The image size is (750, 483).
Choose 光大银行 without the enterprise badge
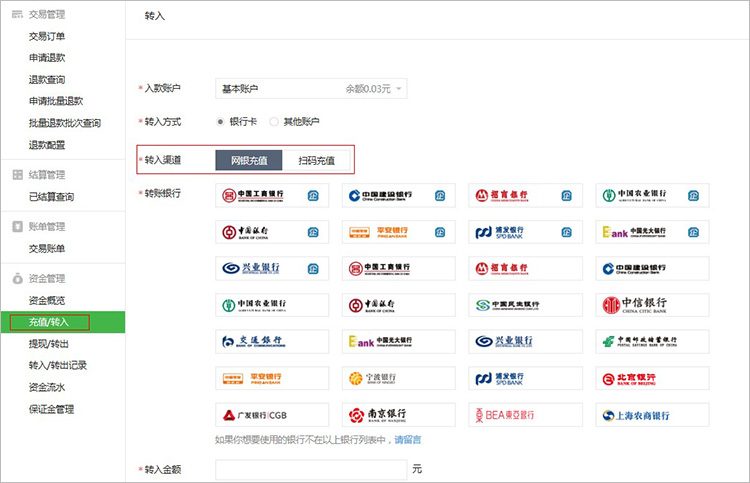tap(399, 341)
